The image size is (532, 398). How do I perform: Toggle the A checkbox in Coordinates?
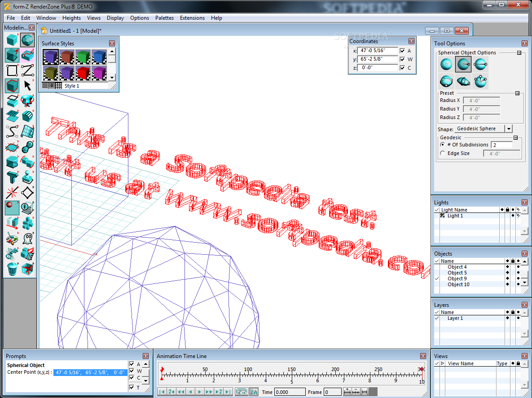402,51
